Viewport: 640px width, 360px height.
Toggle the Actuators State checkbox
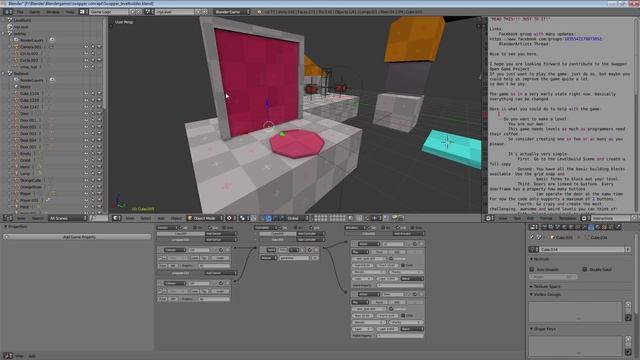tap(412, 228)
